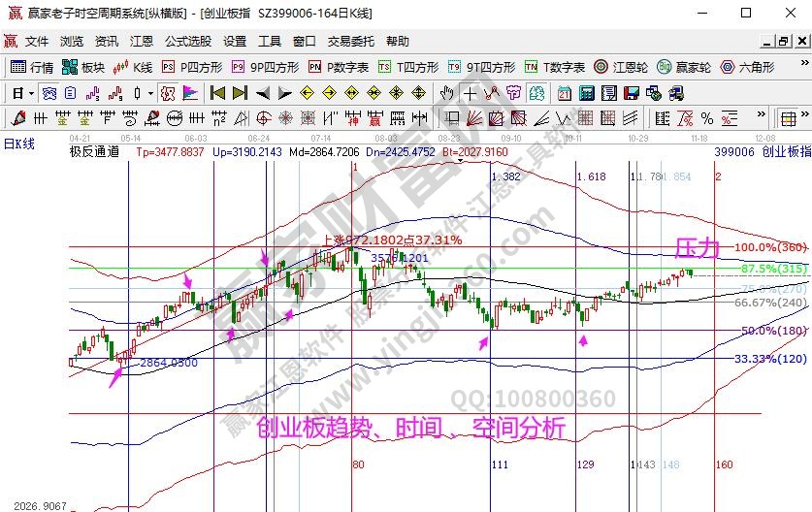Click the calendar date icon
812x512 pixels.
coord(565,93)
